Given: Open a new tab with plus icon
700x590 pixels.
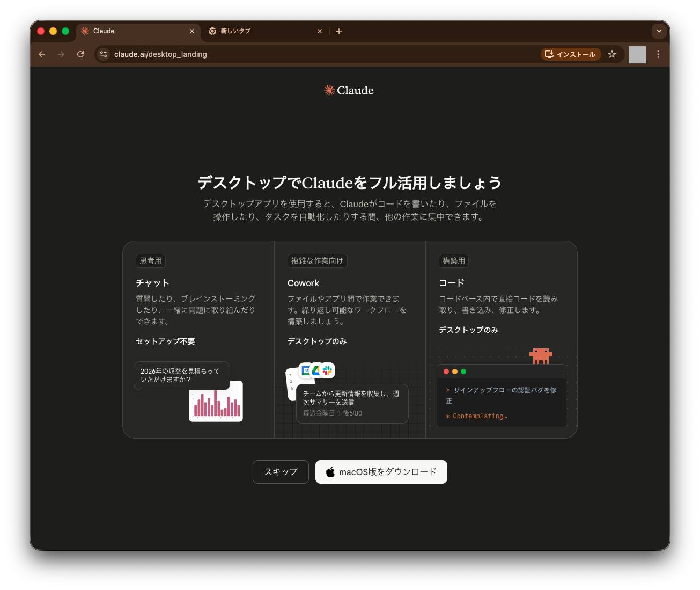Looking at the screenshot, I should point(339,31).
